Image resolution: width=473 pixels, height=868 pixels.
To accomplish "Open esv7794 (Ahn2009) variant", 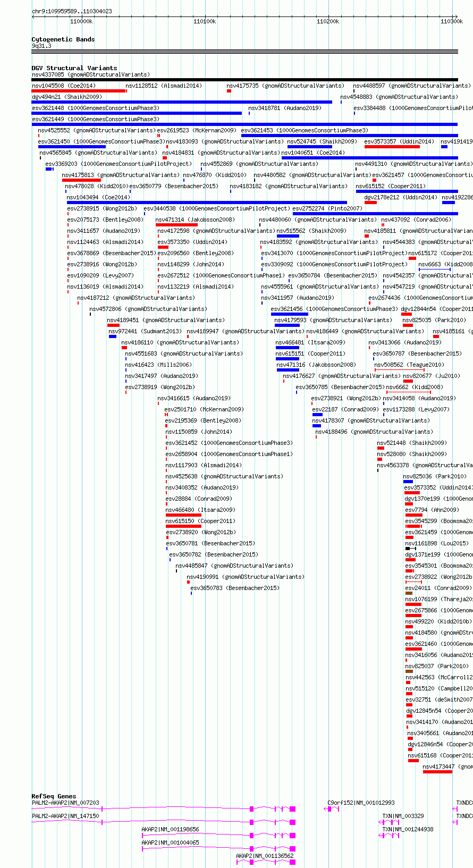I will point(432,510).
